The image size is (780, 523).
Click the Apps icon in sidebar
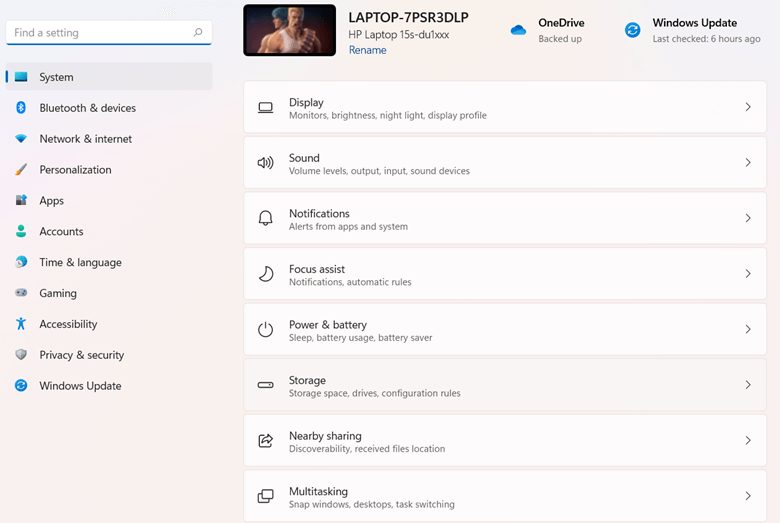point(21,200)
